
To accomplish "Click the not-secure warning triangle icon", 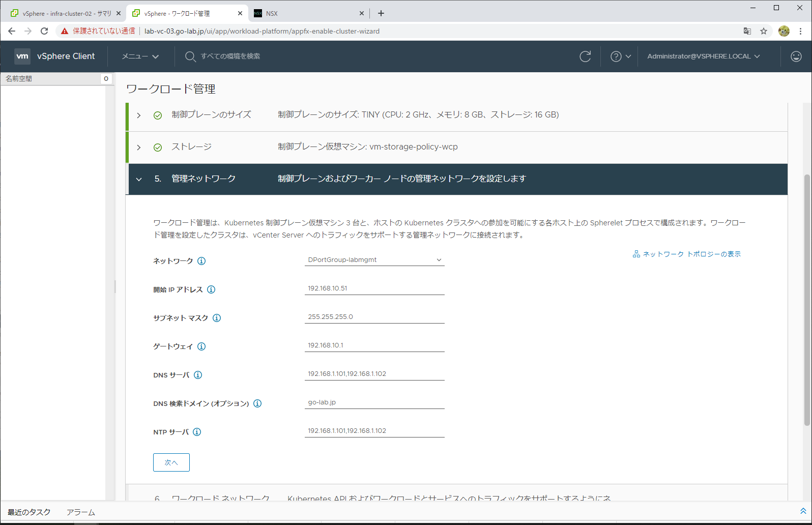I will 65,31.
